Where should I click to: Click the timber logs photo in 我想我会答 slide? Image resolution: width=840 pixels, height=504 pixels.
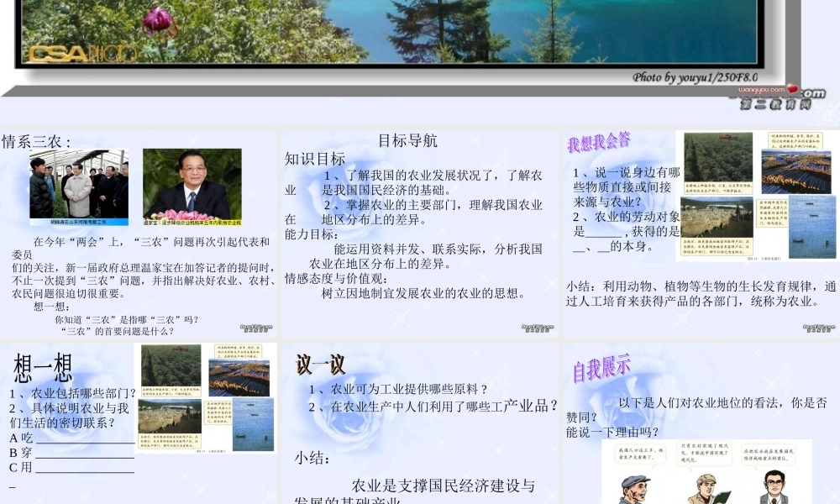(x=795, y=171)
